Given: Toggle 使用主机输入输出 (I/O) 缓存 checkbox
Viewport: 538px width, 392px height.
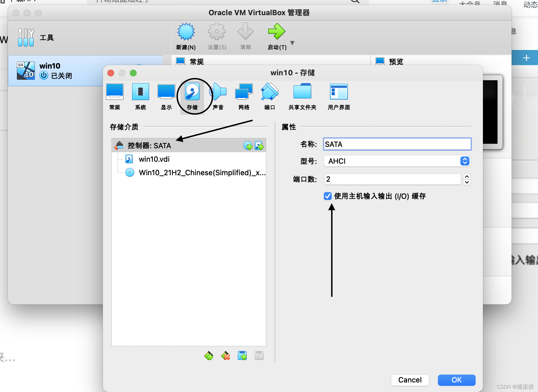Looking at the screenshot, I should pyautogui.click(x=328, y=196).
